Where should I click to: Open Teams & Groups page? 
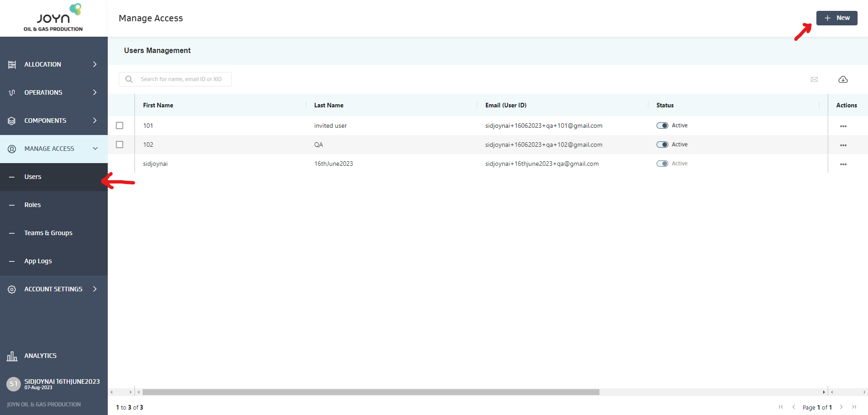pyautogui.click(x=48, y=233)
